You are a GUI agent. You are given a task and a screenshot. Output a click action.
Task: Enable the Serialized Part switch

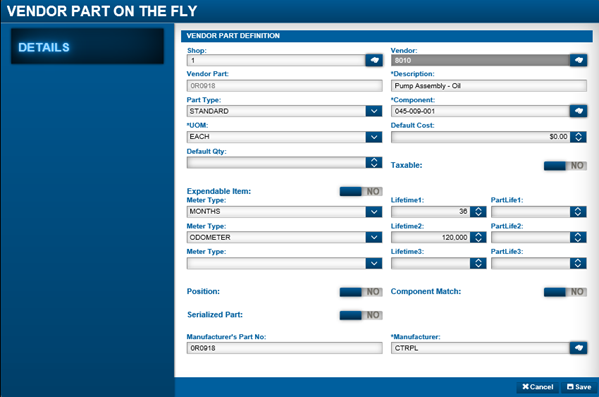(361, 315)
